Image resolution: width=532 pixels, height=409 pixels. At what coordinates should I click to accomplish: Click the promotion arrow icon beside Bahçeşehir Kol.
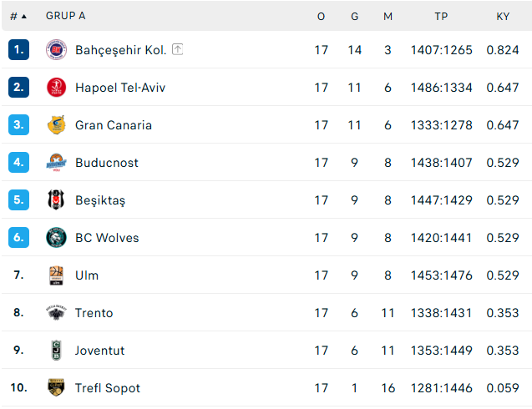[x=178, y=50]
